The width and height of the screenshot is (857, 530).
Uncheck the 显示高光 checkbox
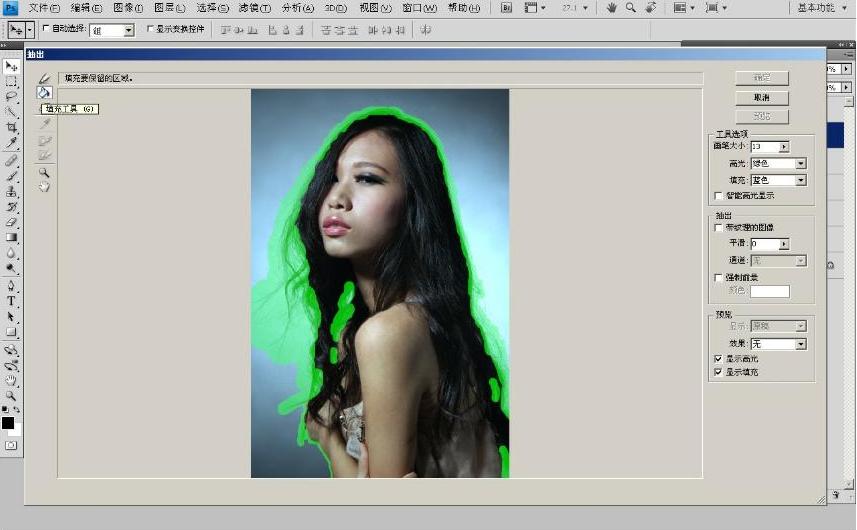point(718,359)
